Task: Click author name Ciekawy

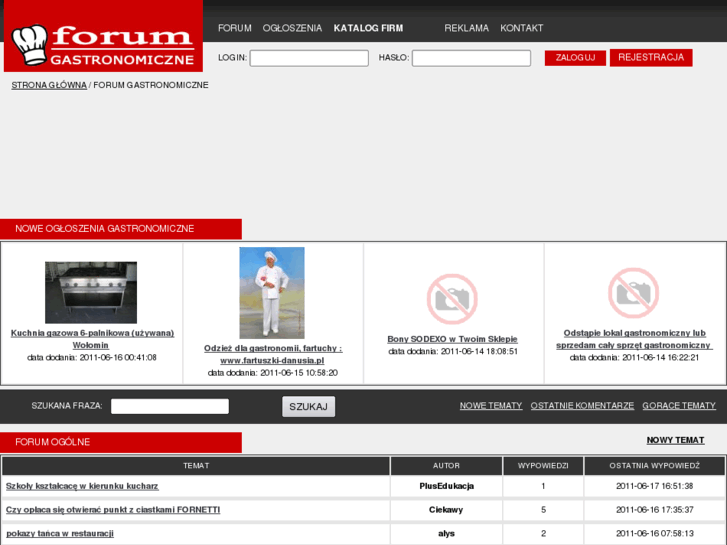Action: click(446, 510)
